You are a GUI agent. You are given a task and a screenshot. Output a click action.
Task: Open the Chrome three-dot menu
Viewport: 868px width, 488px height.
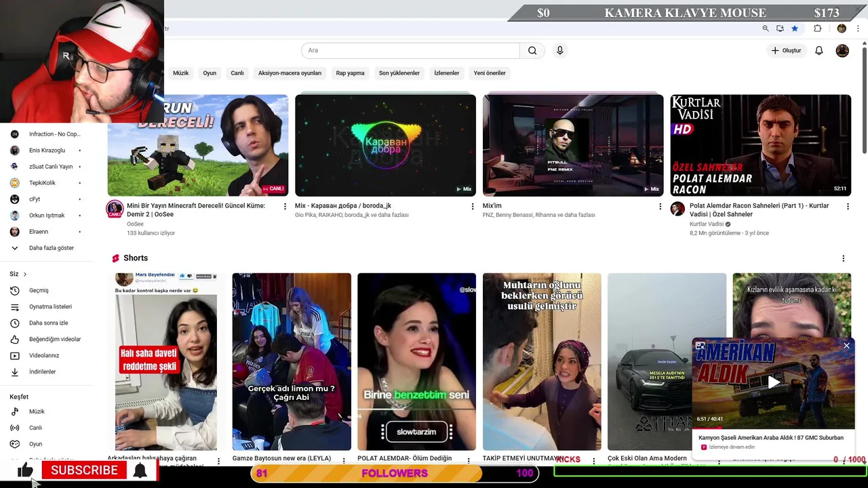[859, 28]
